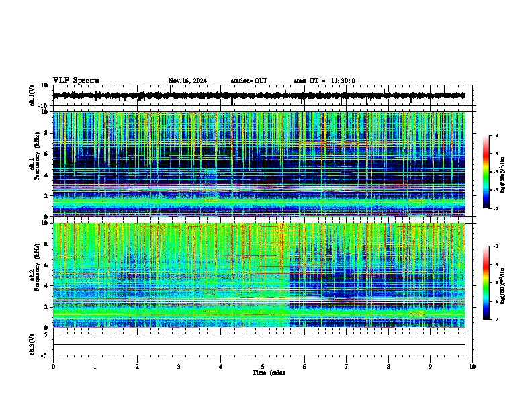Image resolution: width=532 pixels, height=411 pixels.
Task: Click the ch.1 spectrogram plot
Action: [x=259, y=164]
